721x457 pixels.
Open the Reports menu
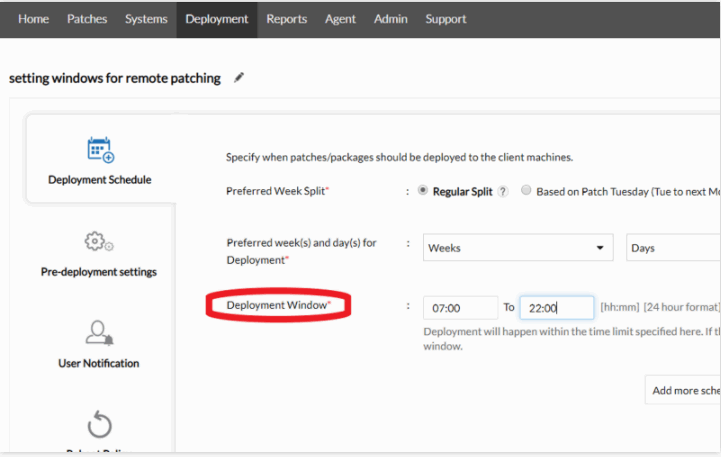pyautogui.click(x=287, y=19)
